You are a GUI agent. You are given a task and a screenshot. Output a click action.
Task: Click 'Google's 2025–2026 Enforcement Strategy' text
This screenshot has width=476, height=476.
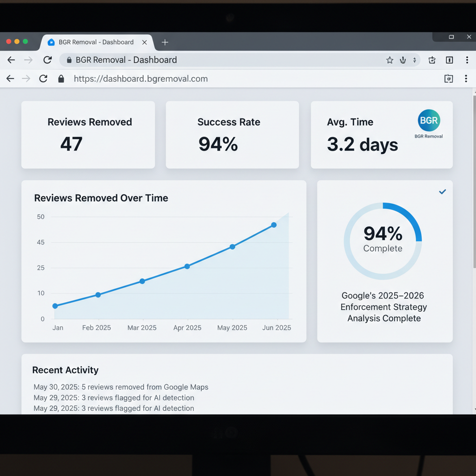[383, 301]
